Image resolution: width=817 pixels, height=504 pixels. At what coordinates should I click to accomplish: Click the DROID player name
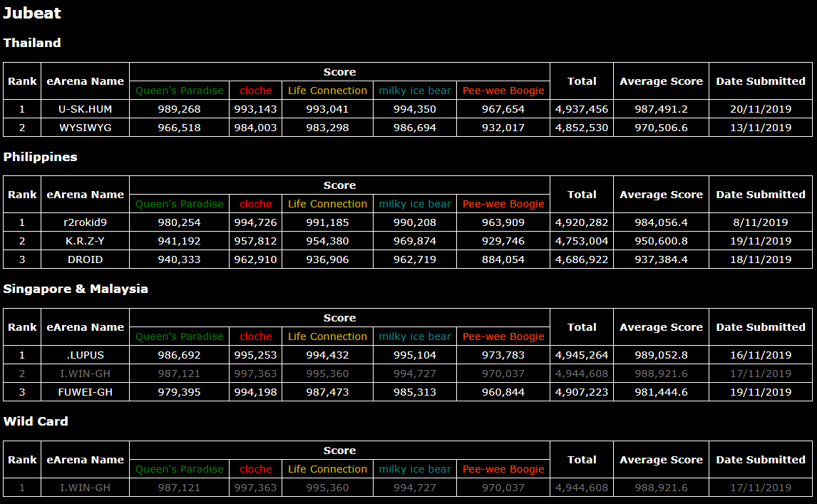click(x=85, y=259)
